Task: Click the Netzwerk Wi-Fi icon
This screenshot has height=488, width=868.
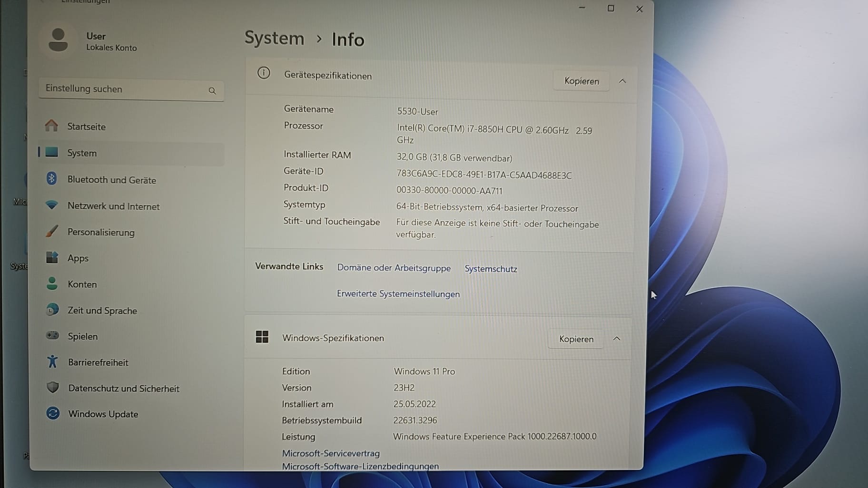Action: click(52, 205)
